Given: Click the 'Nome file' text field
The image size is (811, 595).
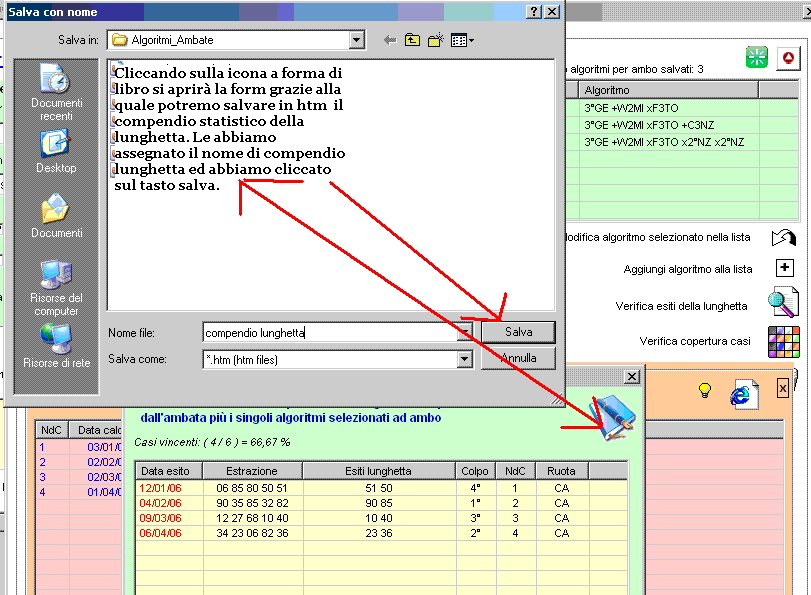Looking at the screenshot, I should [x=328, y=332].
